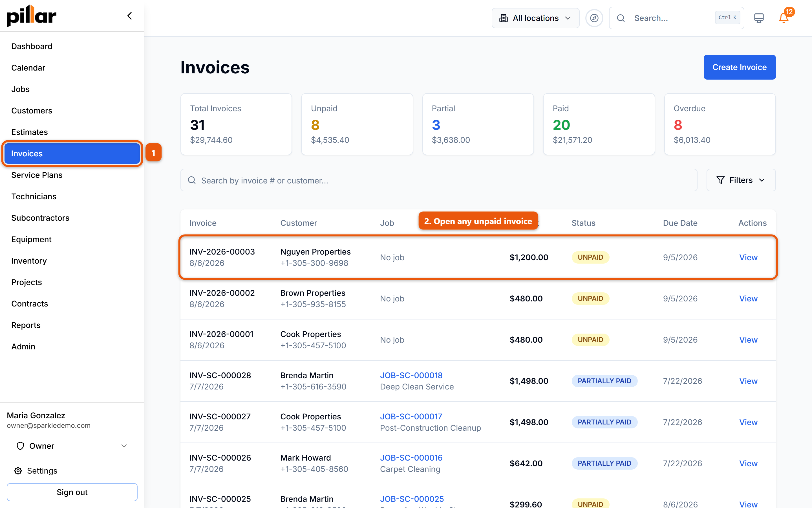Expand the Owner role selector

72,446
